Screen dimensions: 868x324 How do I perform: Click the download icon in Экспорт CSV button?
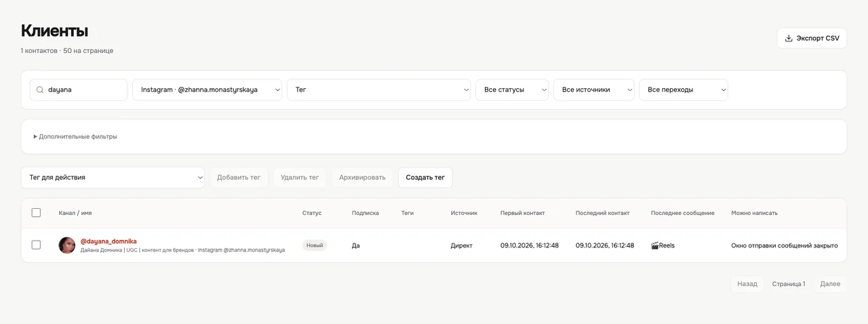pyautogui.click(x=789, y=39)
